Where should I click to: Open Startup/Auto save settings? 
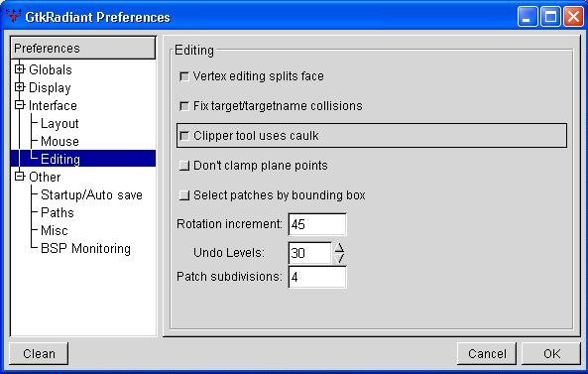click(91, 195)
